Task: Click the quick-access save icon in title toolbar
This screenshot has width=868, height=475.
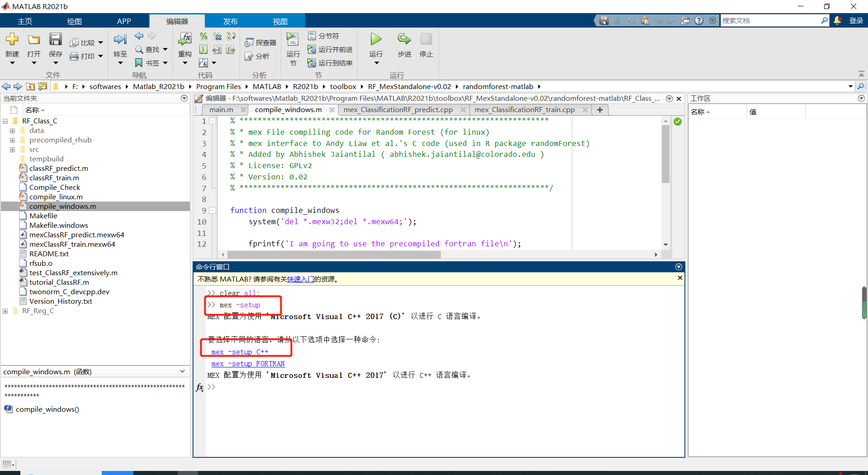Action: pyautogui.click(x=604, y=20)
